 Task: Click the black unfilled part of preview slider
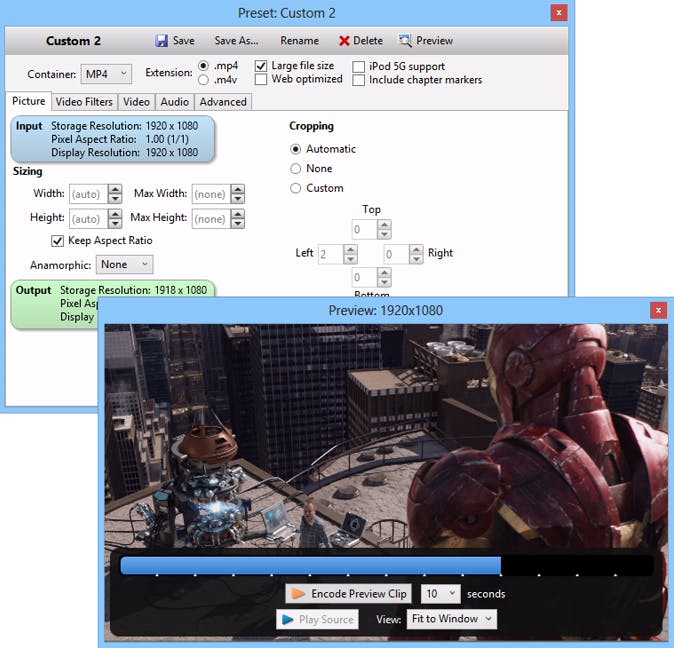tap(577, 565)
